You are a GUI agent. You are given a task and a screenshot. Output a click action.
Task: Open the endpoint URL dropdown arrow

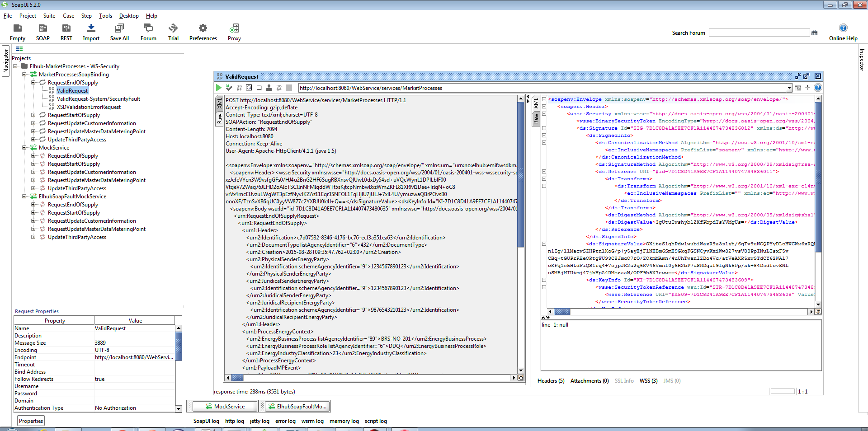tap(789, 88)
